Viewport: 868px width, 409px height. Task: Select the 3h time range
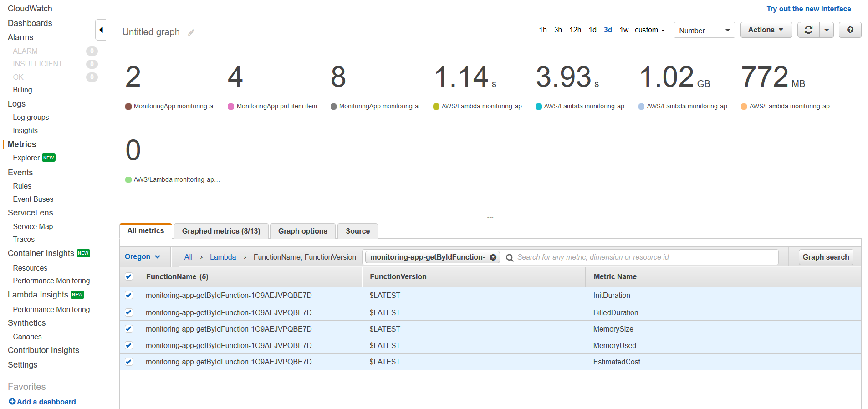click(558, 30)
